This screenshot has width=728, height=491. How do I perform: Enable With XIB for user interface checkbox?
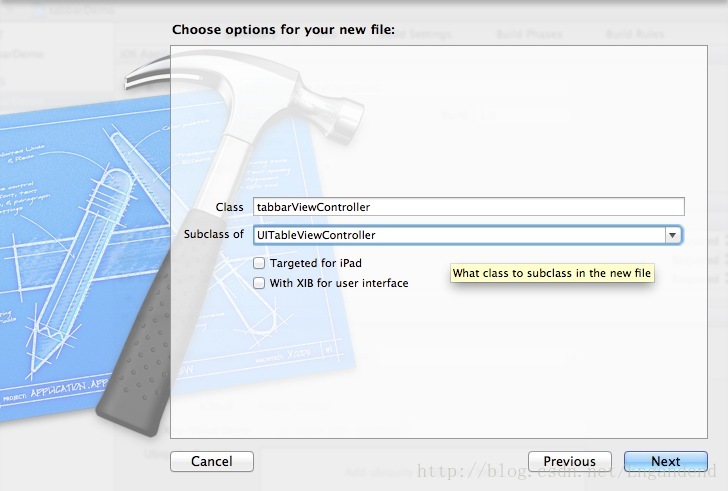[259, 283]
